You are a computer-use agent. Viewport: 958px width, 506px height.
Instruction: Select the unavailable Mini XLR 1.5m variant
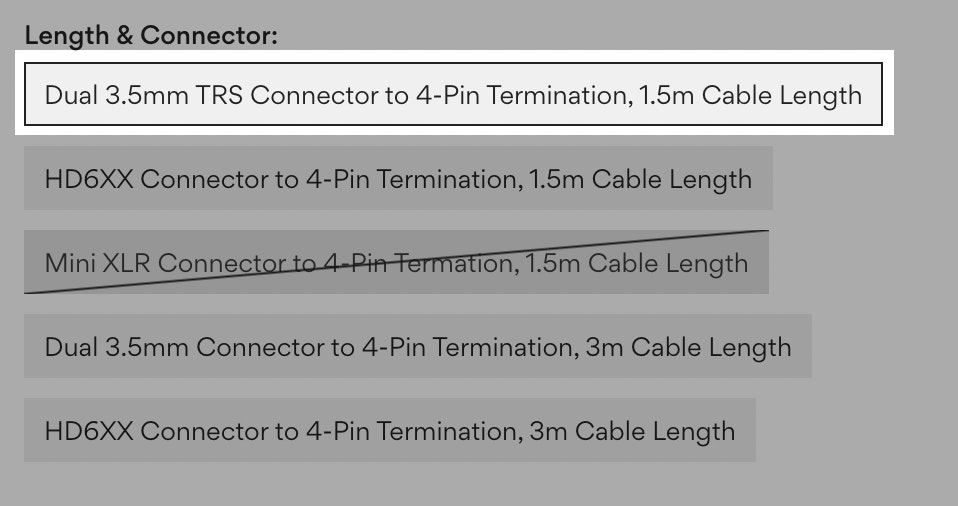click(396, 263)
